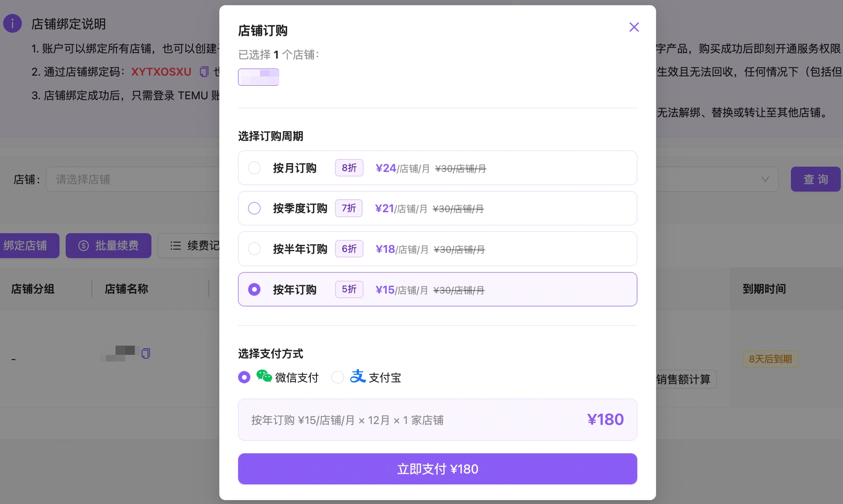Click the 8折 discount badge
This screenshot has width=843, height=504.
(349, 168)
